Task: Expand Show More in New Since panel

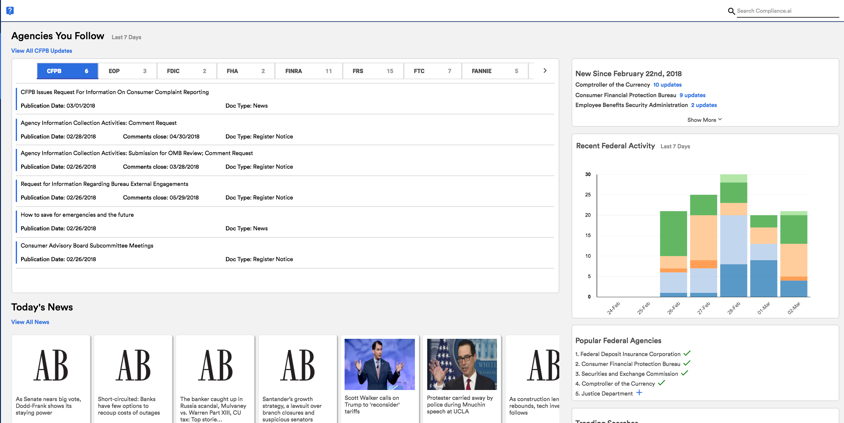Action: [x=705, y=120]
